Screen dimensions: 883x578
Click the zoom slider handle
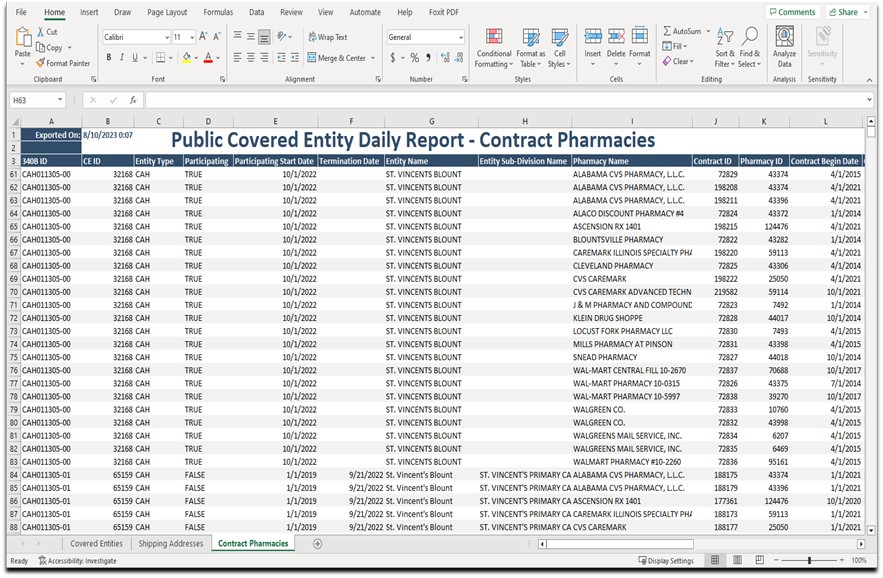809,560
